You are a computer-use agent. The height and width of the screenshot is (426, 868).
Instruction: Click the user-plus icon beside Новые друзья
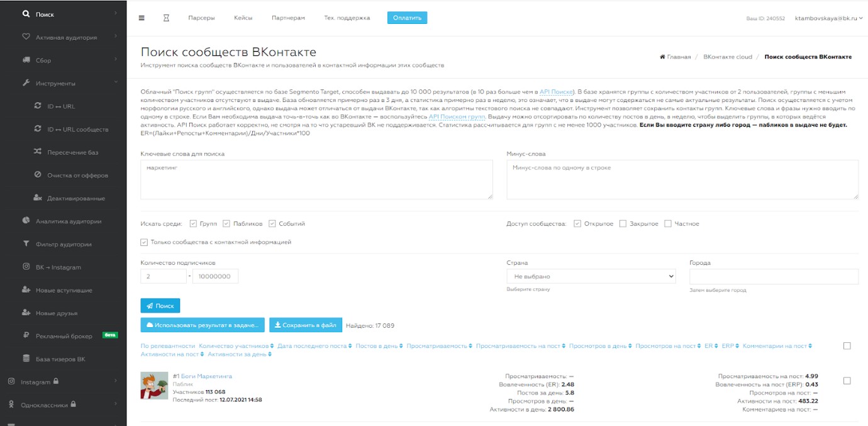(26, 313)
